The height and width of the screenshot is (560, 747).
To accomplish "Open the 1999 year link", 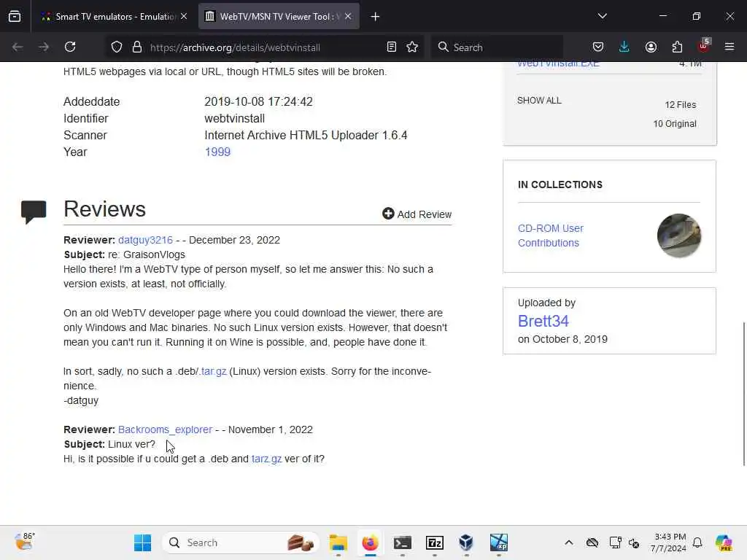I will 217,152.
